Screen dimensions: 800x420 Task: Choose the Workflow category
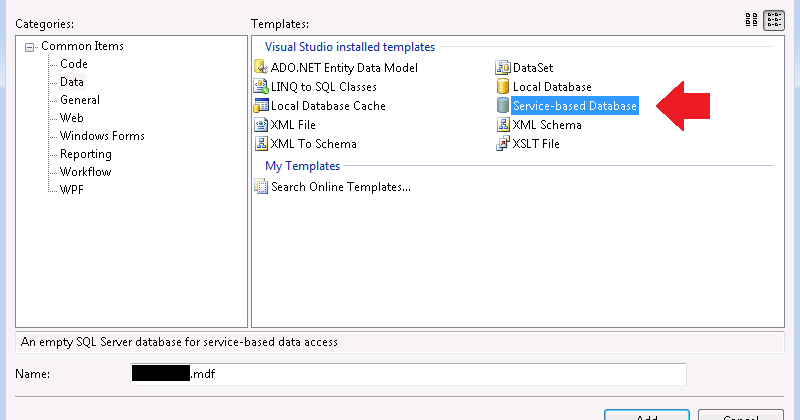[x=85, y=172]
